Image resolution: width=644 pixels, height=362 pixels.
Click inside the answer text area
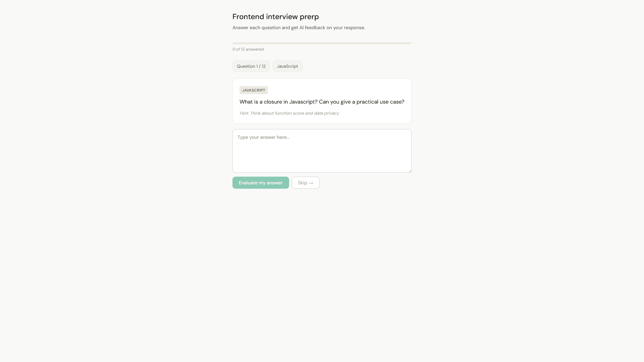click(x=322, y=150)
